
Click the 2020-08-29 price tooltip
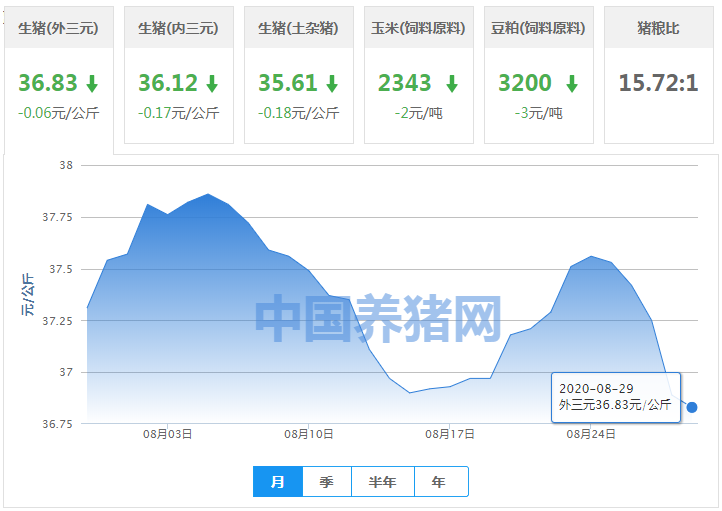click(615, 396)
